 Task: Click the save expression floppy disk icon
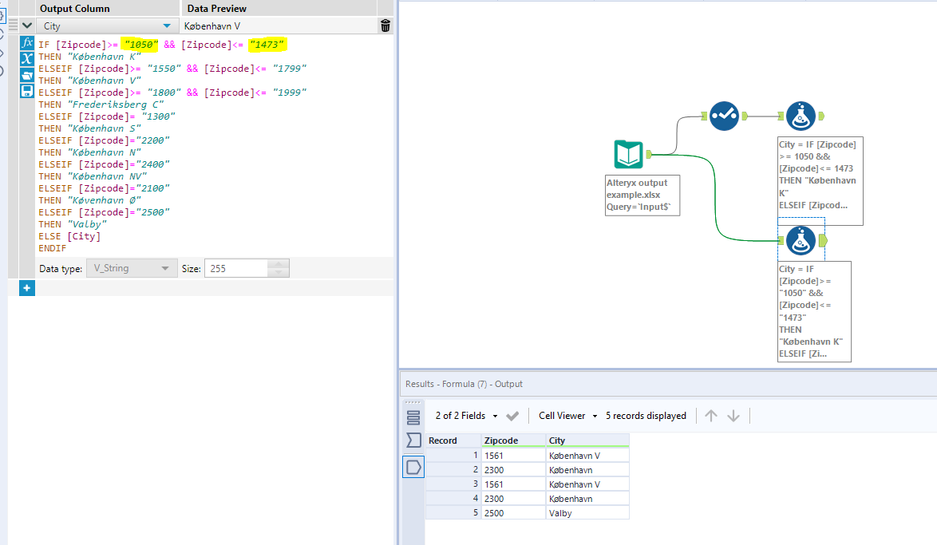point(28,91)
